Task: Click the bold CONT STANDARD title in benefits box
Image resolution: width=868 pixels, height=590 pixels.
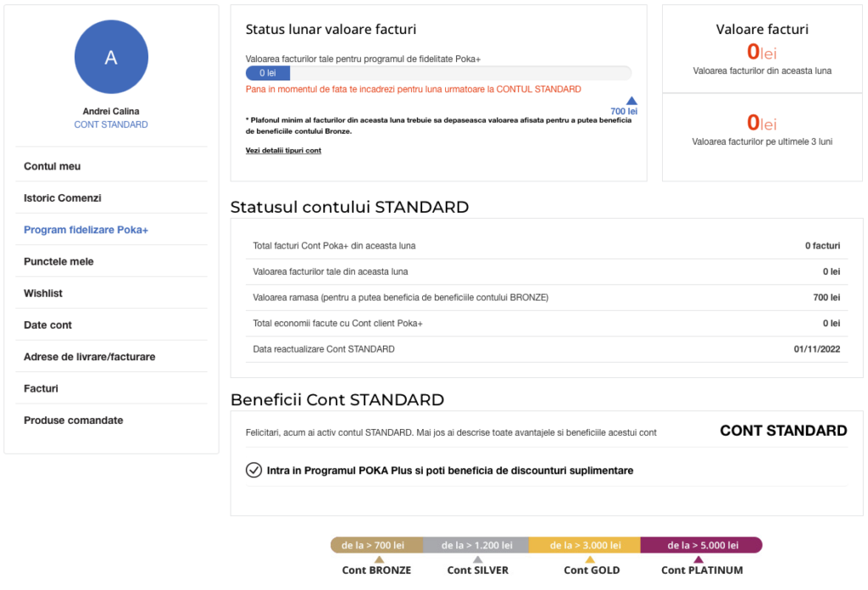Action: pyautogui.click(x=783, y=431)
